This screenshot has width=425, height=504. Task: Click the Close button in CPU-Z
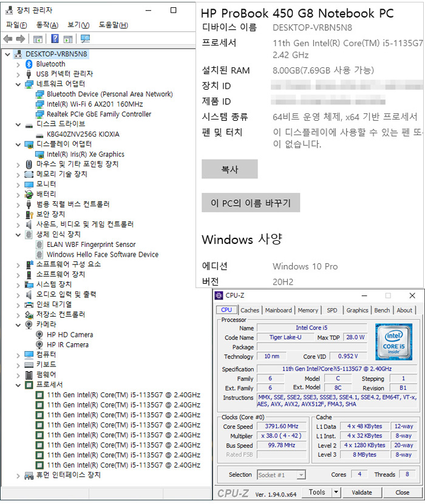pos(402,492)
